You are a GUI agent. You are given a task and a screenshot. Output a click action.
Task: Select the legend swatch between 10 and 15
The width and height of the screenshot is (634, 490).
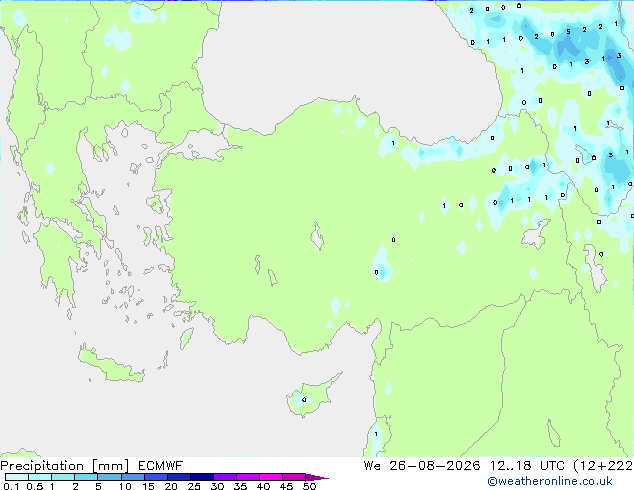click(132, 477)
